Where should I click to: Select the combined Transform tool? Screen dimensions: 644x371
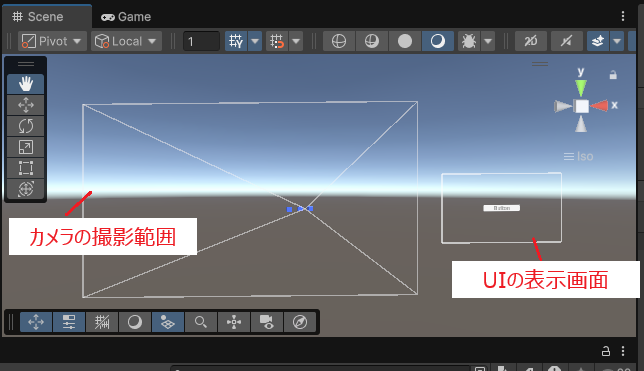pyautogui.click(x=25, y=189)
